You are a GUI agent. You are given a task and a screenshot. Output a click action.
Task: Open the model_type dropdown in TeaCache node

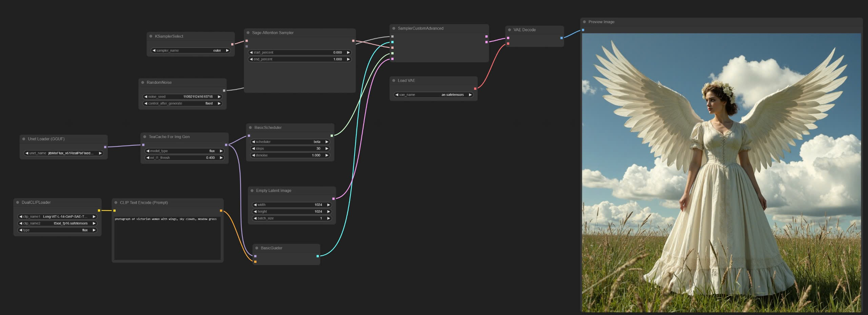[x=184, y=151]
